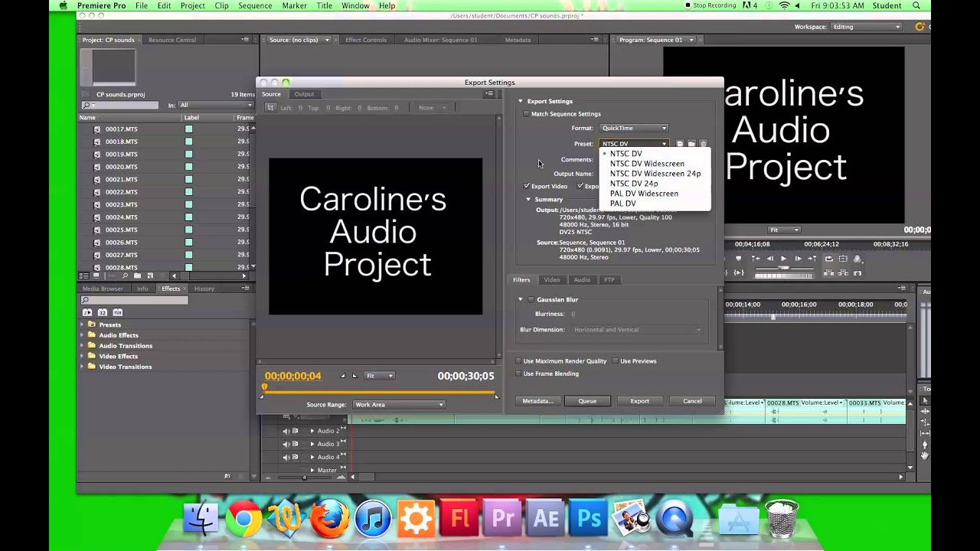The image size is (980, 551).
Task: Open Photoshop from the dock
Action: [589, 518]
